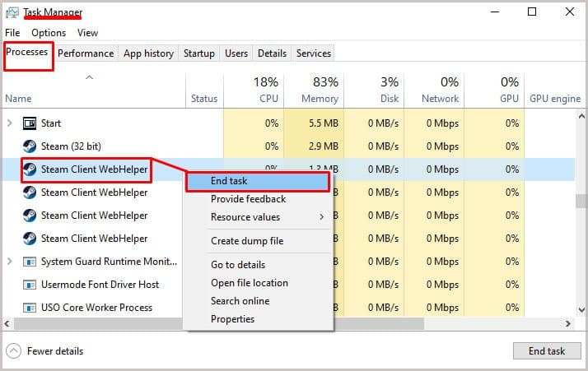The width and height of the screenshot is (588, 371).
Task: Expand the System Guard Runtime Monitor group
Action: pyautogui.click(x=10, y=262)
